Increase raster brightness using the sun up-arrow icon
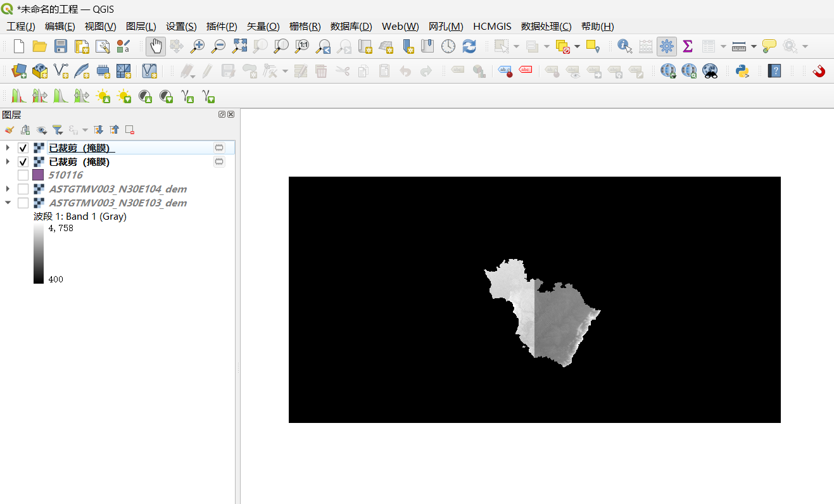Image resolution: width=834 pixels, height=504 pixels. [x=103, y=96]
